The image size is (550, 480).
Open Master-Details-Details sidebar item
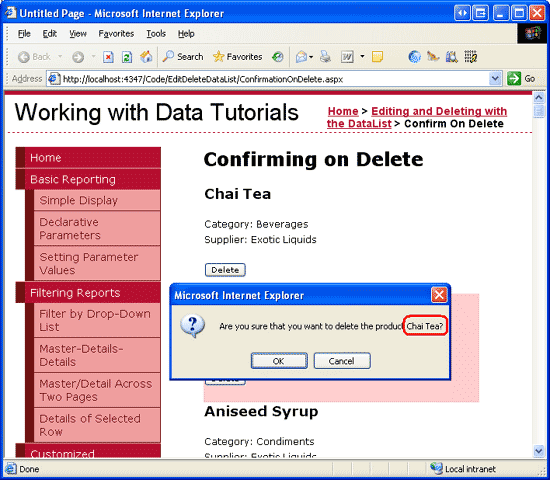tap(97, 355)
